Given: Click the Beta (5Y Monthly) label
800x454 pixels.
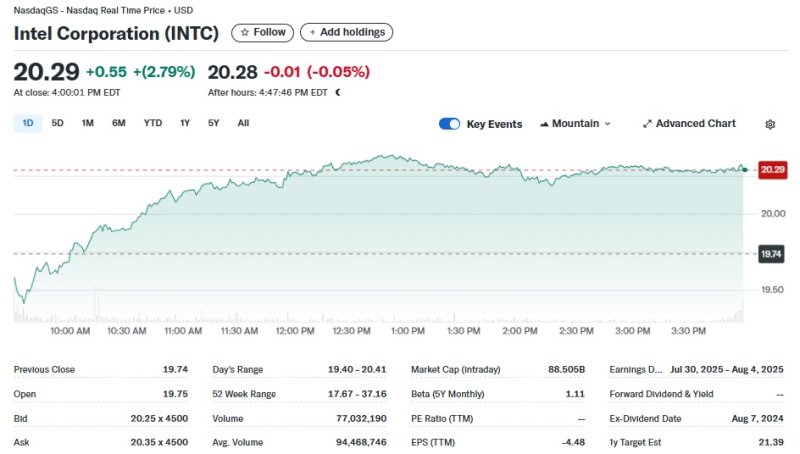Looking at the screenshot, I should pos(447,394).
